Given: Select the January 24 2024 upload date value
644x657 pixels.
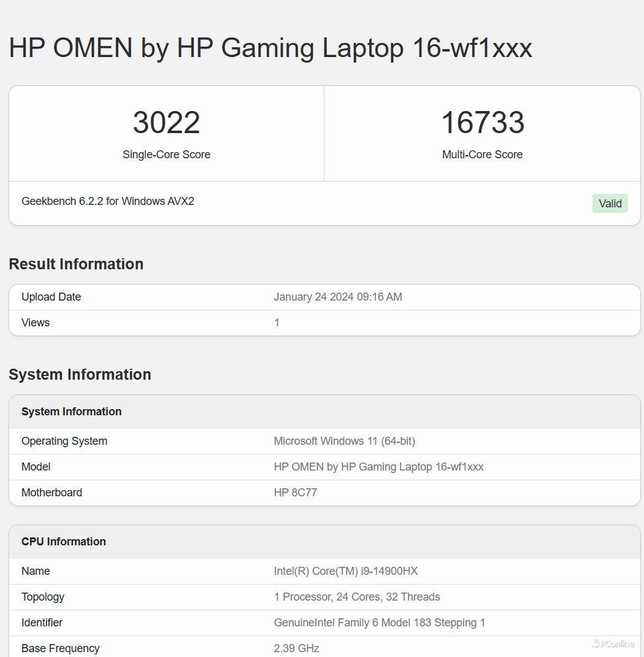Looking at the screenshot, I should (338, 297).
